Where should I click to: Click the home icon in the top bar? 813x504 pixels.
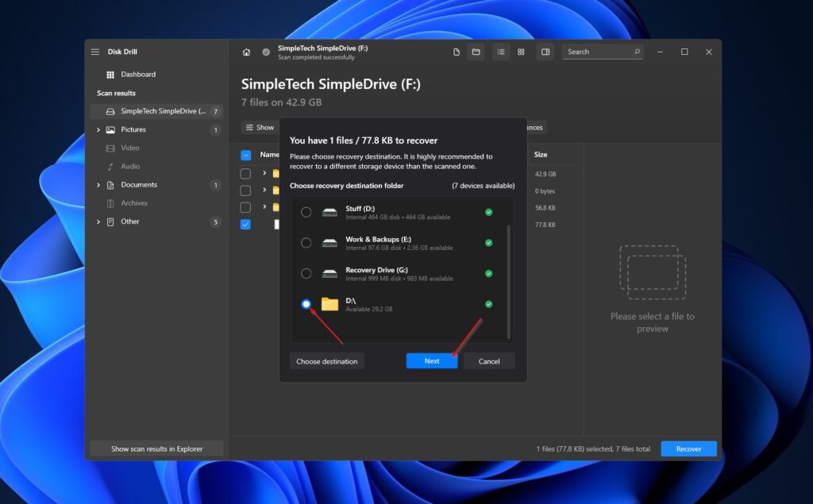coord(246,51)
